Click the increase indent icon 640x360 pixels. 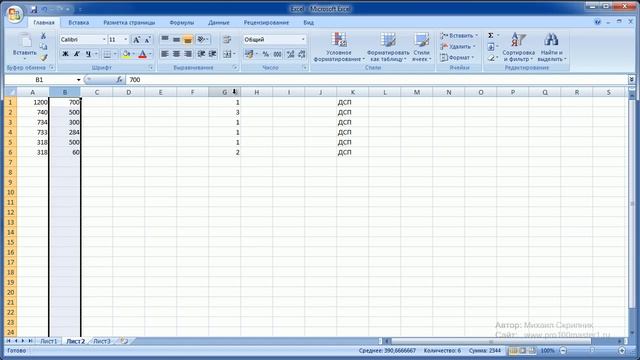click(x=213, y=54)
